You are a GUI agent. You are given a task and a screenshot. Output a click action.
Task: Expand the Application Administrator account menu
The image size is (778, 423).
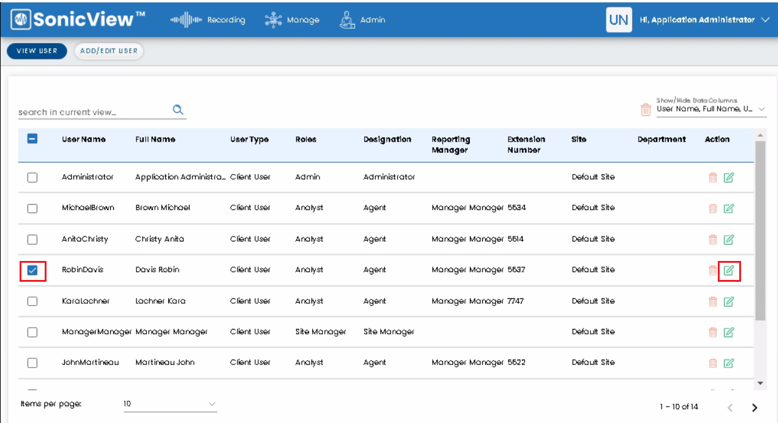[704, 20]
